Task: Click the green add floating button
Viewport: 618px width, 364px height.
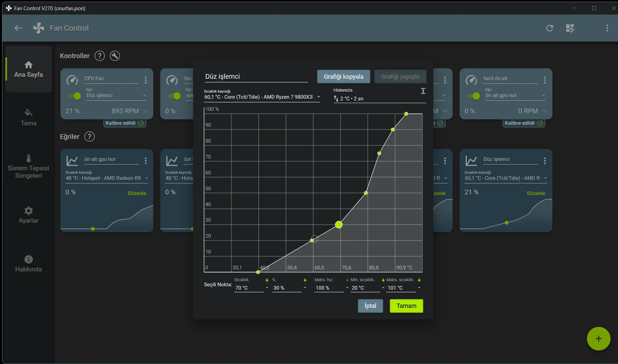Action: tap(598, 339)
